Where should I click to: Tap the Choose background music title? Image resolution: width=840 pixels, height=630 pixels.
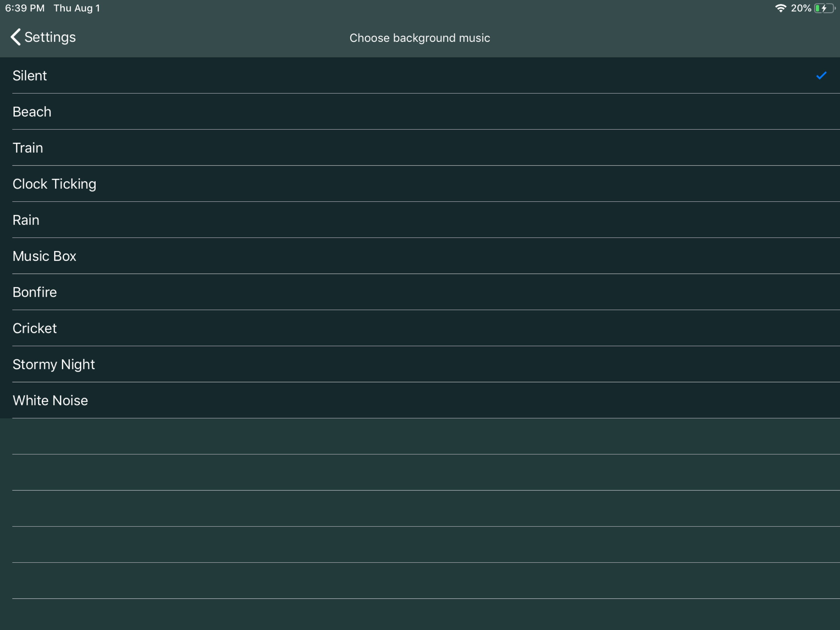(420, 38)
